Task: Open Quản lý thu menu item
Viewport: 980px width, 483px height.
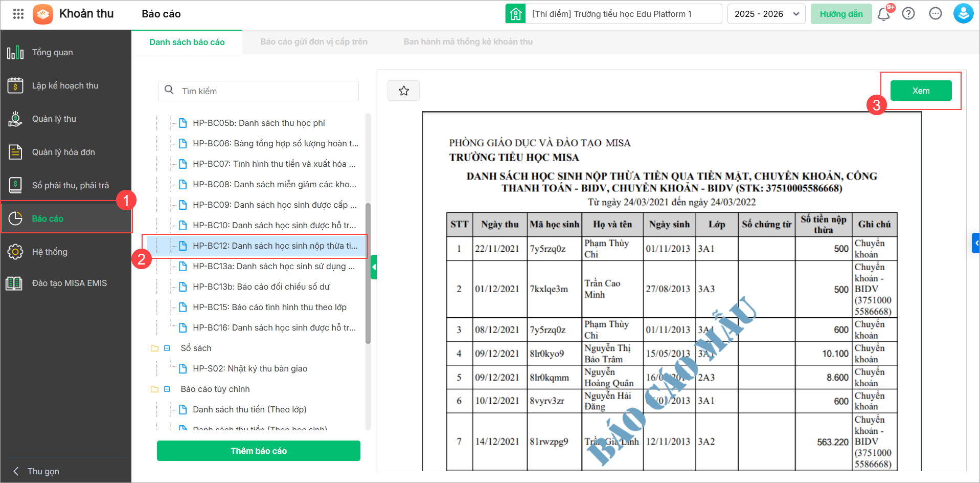Action: pyautogui.click(x=66, y=119)
